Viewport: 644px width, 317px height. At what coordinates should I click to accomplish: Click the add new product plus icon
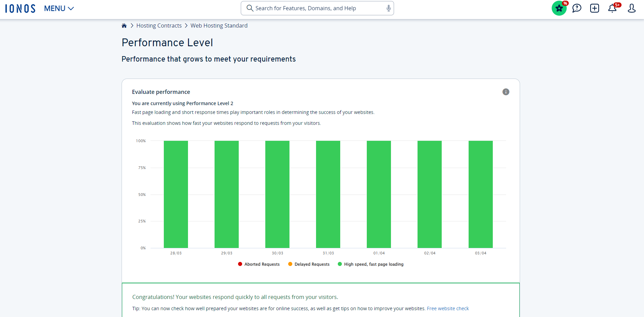tap(595, 8)
